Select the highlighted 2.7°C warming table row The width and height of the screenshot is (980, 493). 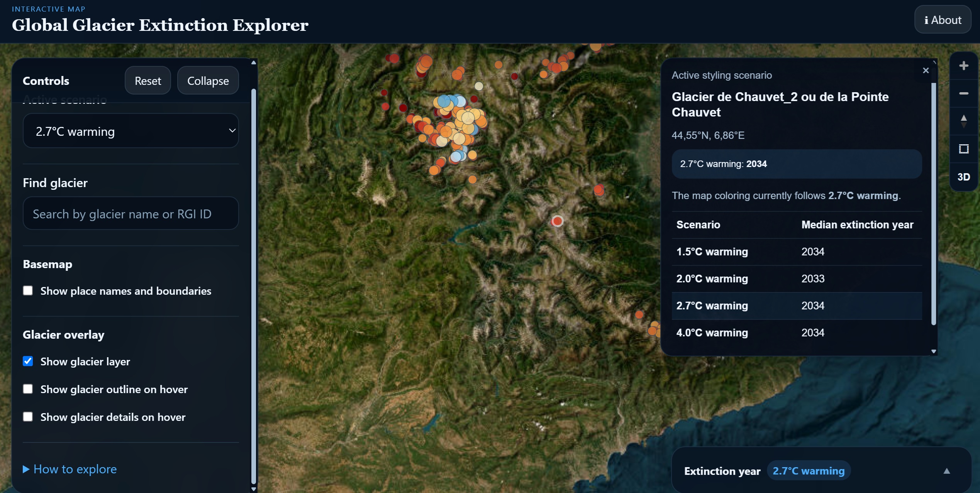(x=797, y=306)
